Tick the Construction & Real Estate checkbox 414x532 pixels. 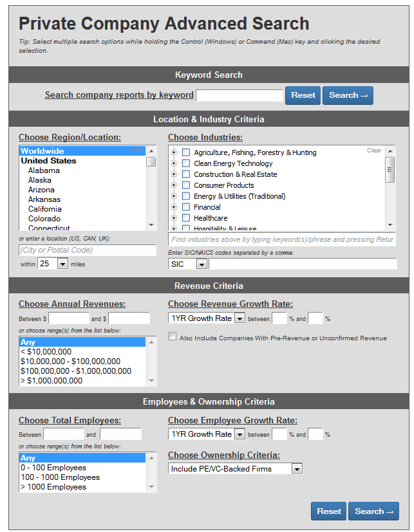pyautogui.click(x=186, y=174)
